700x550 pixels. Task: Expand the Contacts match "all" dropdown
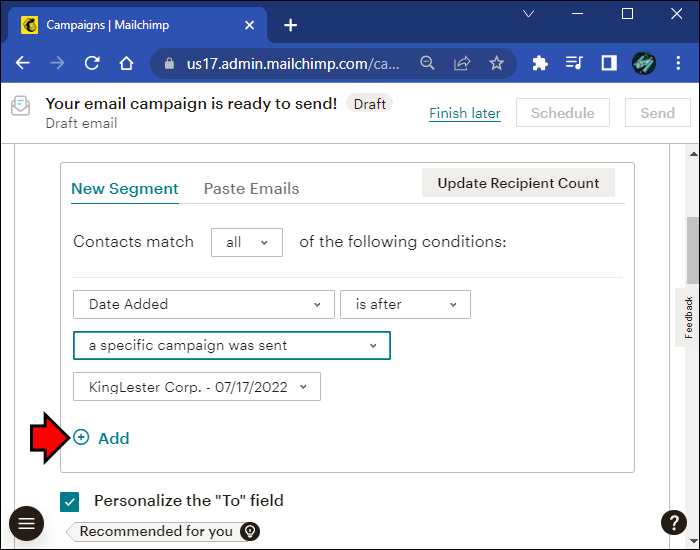pos(247,242)
